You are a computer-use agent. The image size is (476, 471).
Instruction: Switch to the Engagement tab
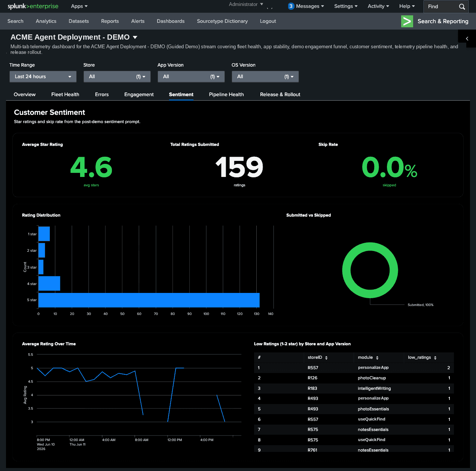pos(139,95)
